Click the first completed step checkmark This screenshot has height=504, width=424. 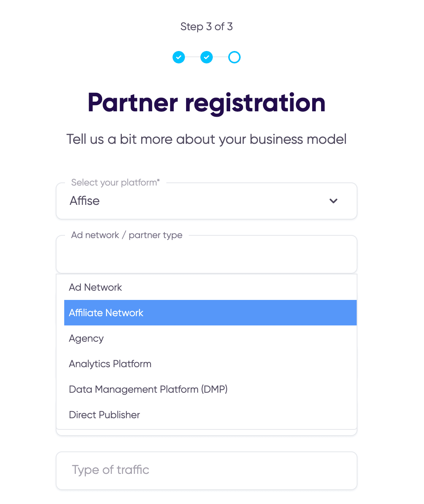179,57
